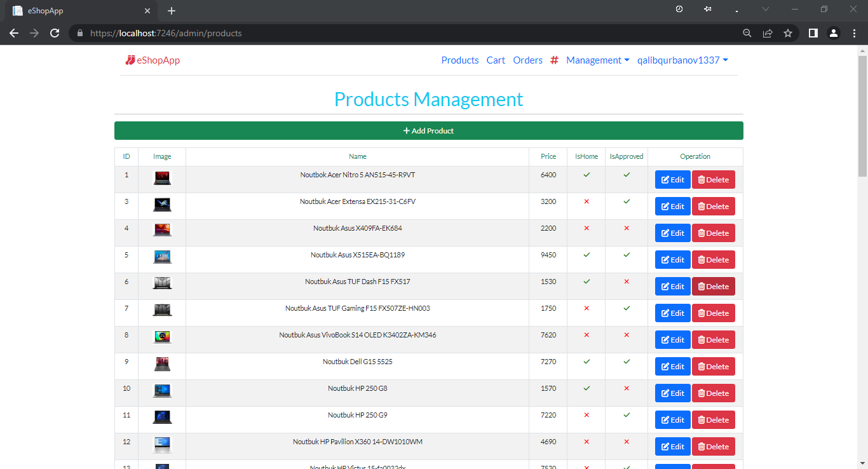
Task: Open the tab search chevron in title bar
Action: [766, 10]
